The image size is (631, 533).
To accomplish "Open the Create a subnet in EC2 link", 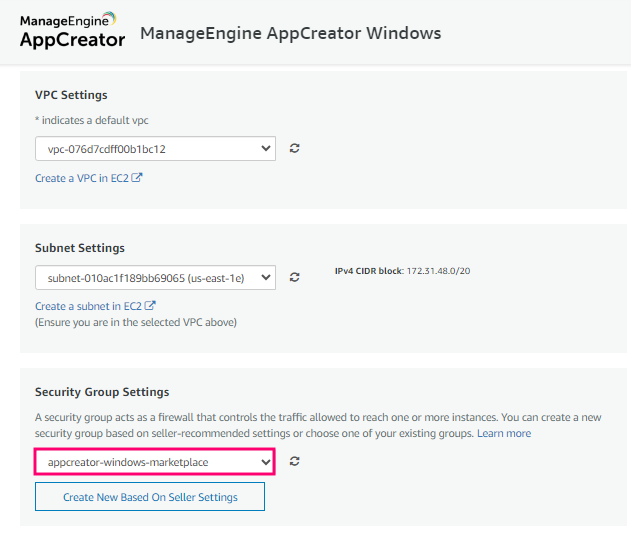I will coord(95,306).
